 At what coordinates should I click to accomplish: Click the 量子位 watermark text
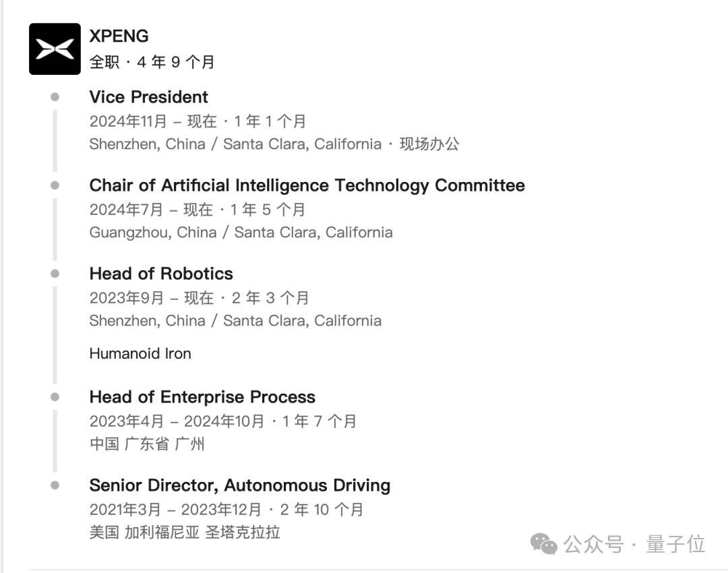pyautogui.click(x=675, y=544)
